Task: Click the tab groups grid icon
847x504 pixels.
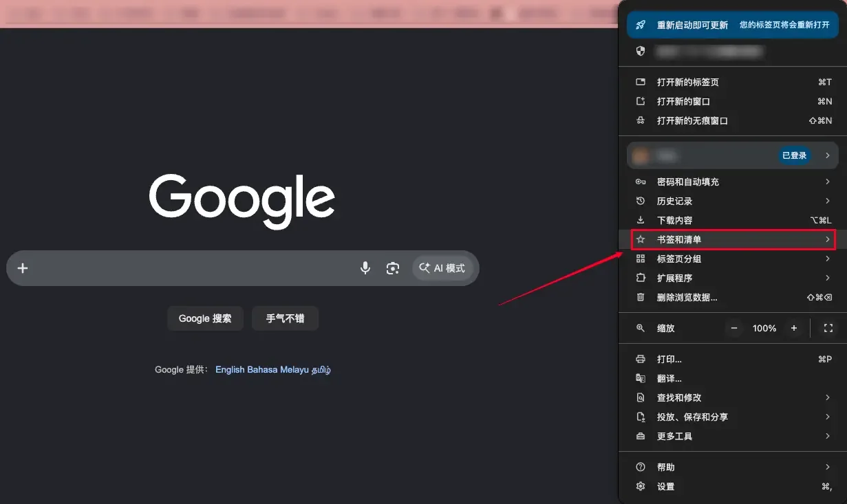Action: 641,259
